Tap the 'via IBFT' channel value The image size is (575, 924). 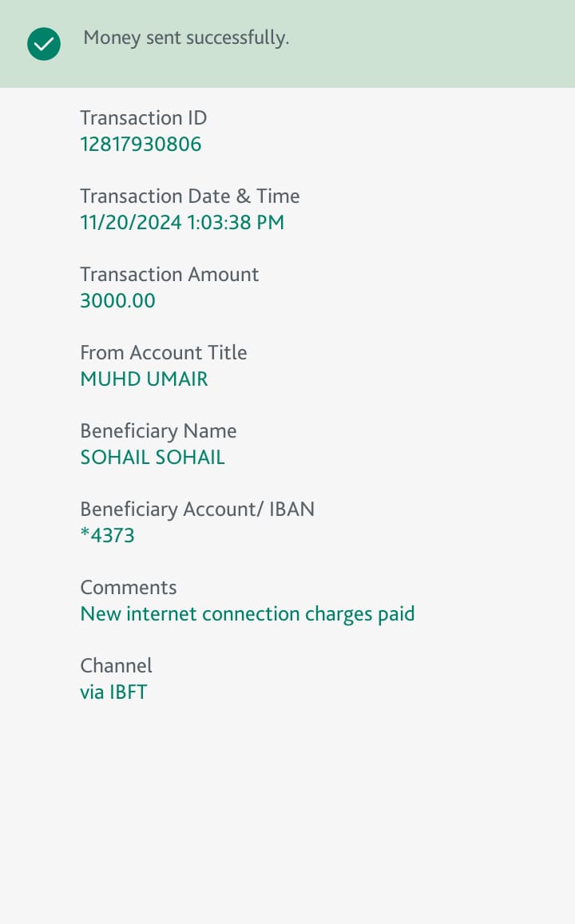(x=113, y=692)
